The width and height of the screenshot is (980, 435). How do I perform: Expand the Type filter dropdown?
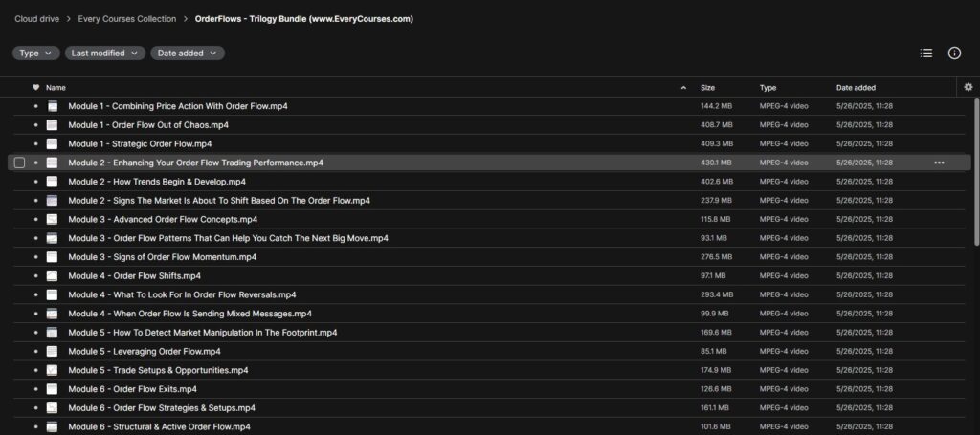pyautogui.click(x=35, y=53)
